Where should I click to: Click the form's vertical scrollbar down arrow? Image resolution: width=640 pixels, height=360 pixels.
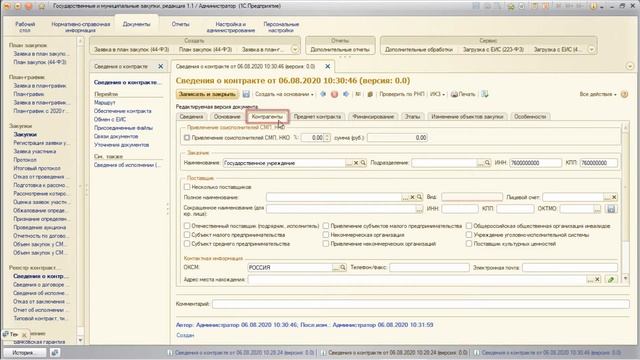pos(625,278)
